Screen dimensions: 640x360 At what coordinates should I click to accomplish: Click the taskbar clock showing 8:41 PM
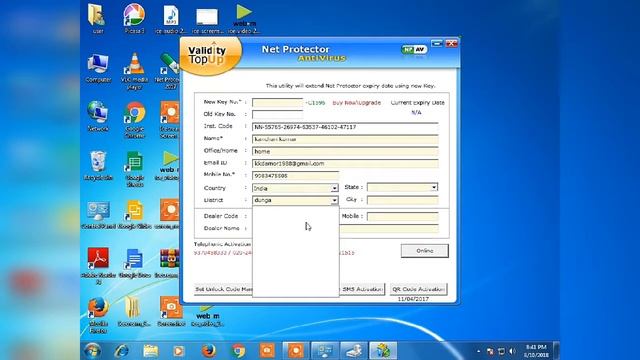pyautogui.click(x=536, y=351)
